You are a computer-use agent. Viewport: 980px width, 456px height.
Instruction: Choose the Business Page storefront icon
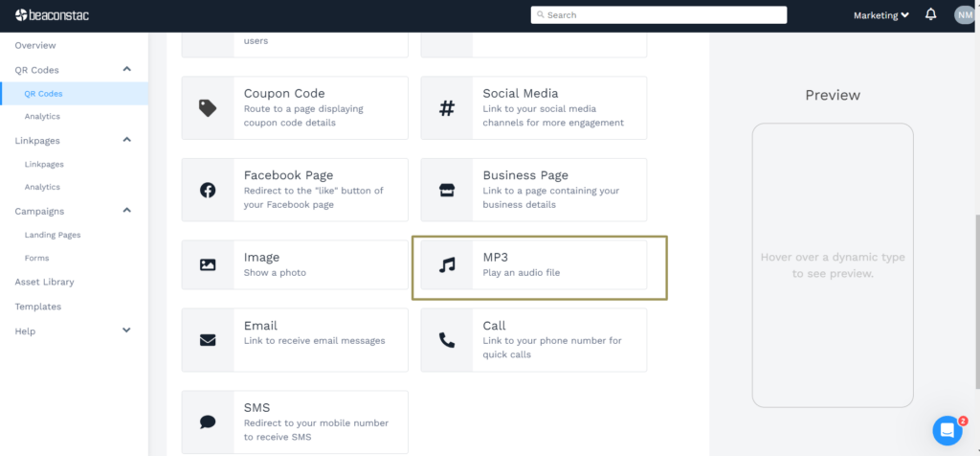(447, 190)
